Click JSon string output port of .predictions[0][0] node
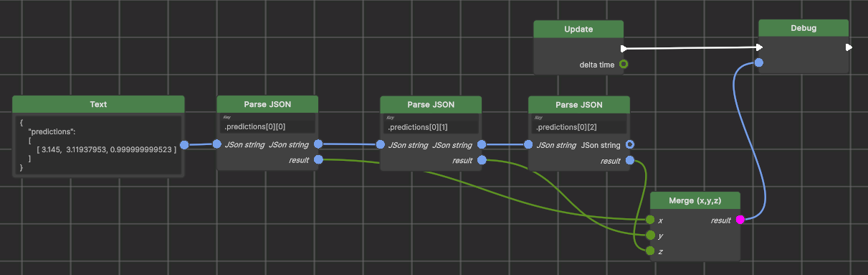The image size is (868, 275). point(318,144)
